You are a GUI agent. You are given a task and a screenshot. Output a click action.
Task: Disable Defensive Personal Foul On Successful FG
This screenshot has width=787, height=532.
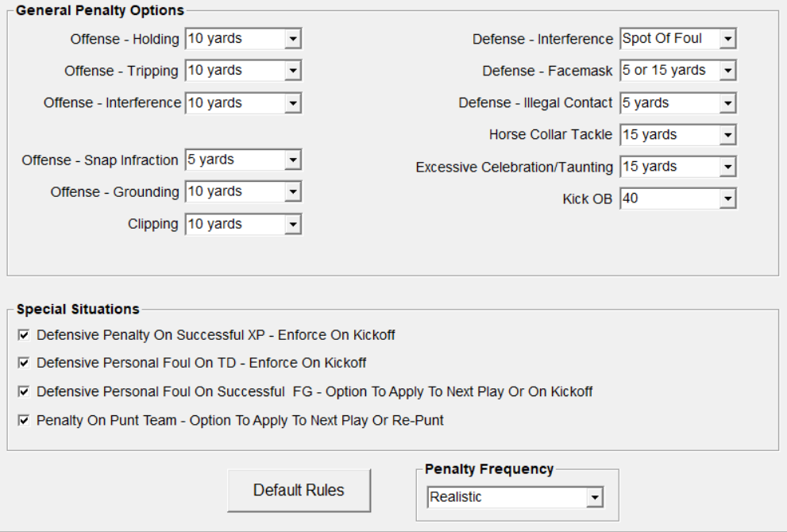coord(24,391)
